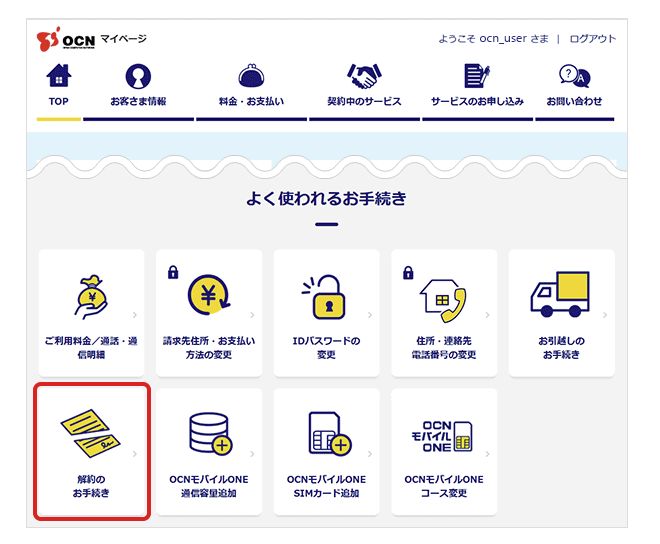Click lock badge on 請求先住所 card
660x544 pixels.
point(173,272)
